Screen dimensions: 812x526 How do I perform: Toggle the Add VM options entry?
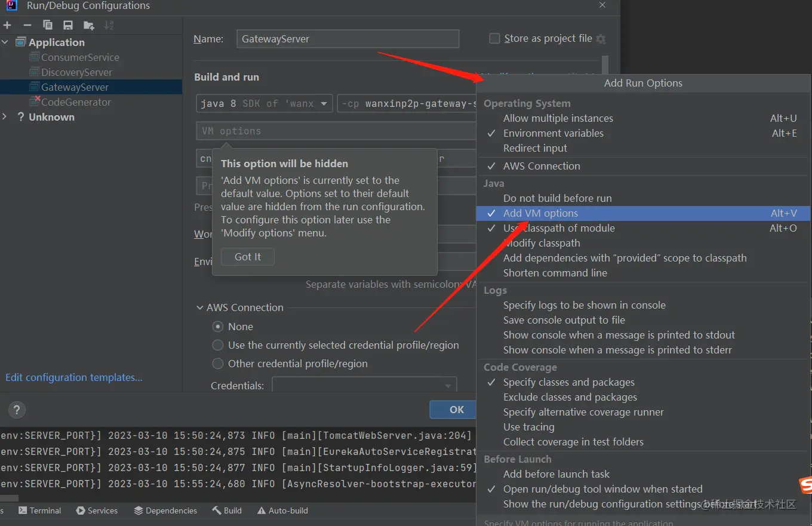(643, 213)
